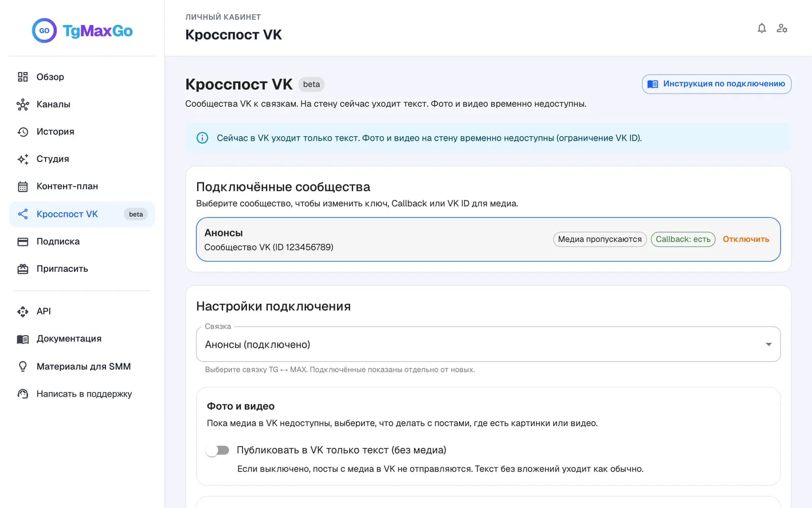
Task: Expand the Связка dropdown arrow
Action: (768, 344)
